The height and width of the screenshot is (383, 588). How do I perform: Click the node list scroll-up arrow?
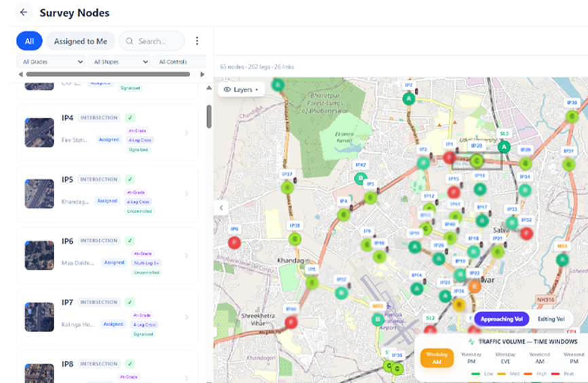(209, 88)
